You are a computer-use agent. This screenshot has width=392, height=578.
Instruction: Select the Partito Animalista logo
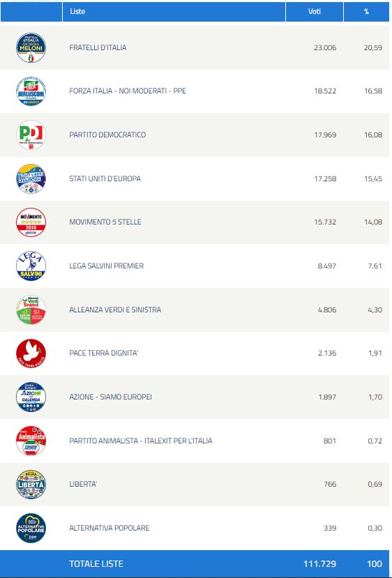point(31,441)
